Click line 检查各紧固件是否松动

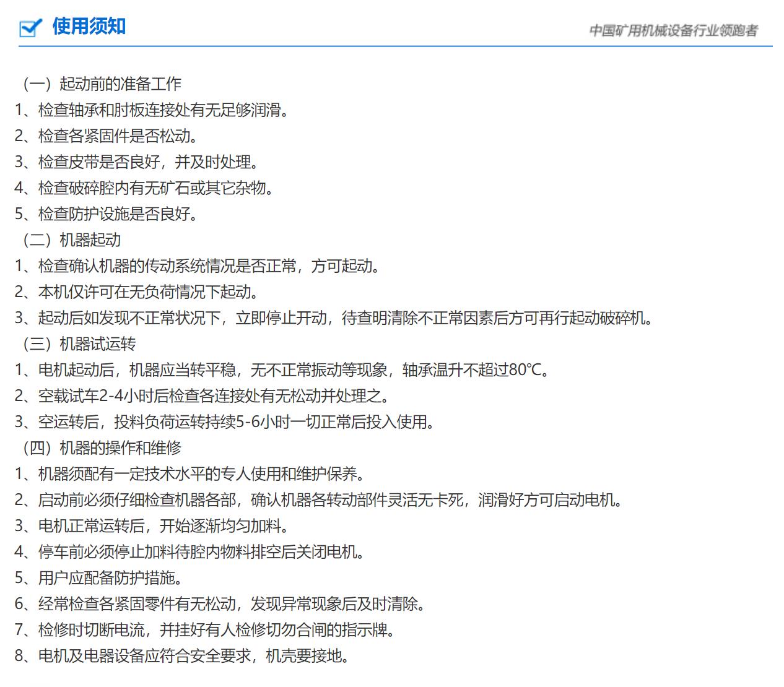106,136
